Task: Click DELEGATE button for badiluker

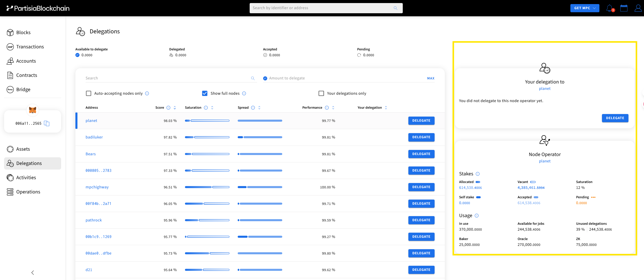Action: pos(421,137)
